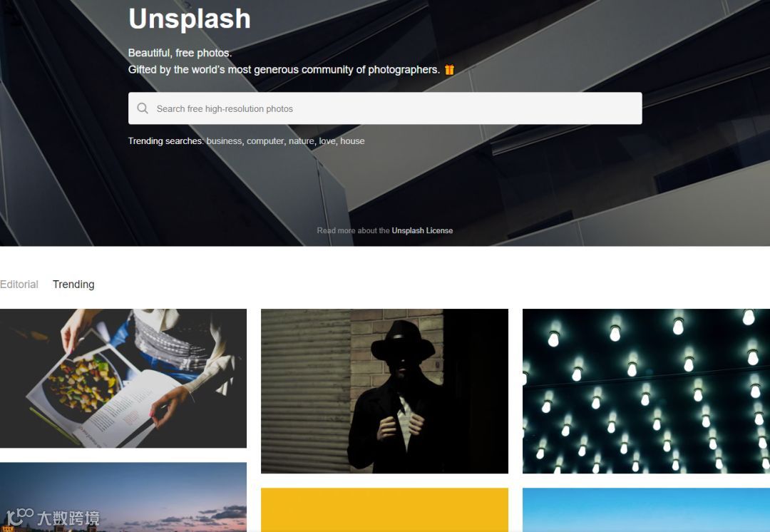
Task: Open the dusk skyline photo
Action: [x=123, y=497]
